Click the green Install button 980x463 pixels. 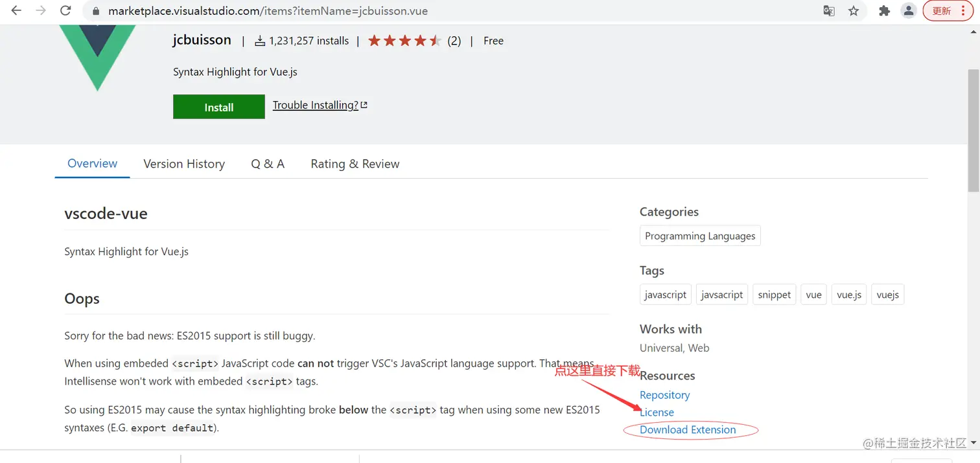pos(219,107)
